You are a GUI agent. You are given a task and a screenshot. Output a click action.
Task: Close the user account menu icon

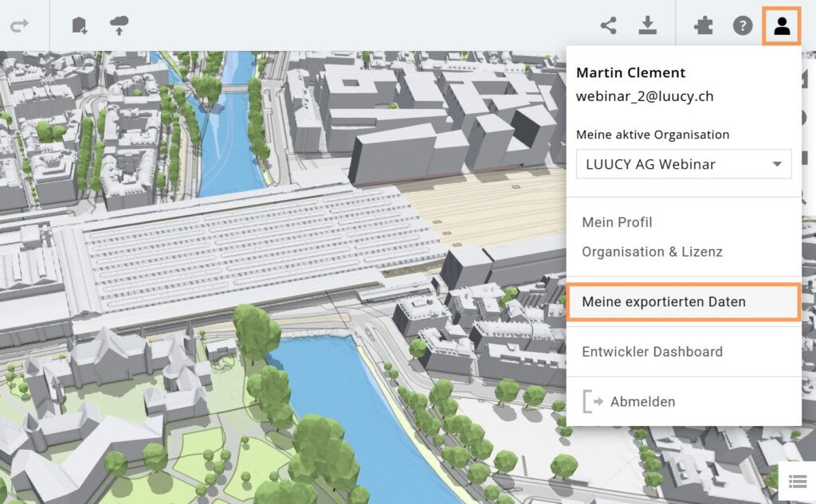pyautogui.click(x=782, y=26)
